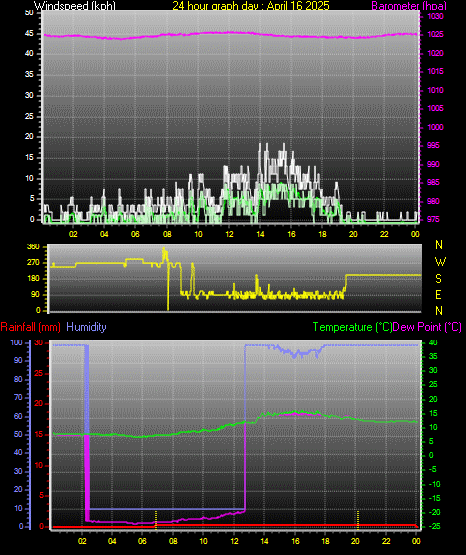Click the "W" compass direction label

click(440, 262)
